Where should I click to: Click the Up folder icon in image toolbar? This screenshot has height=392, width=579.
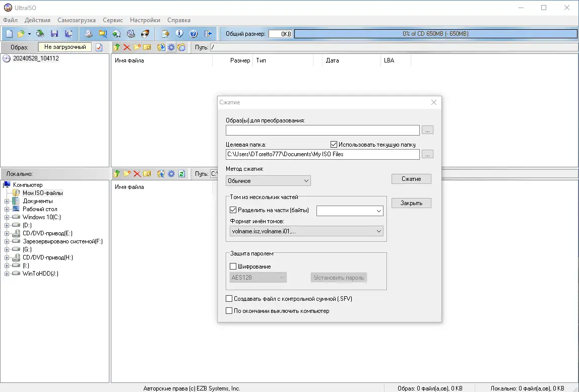(117, 47)
